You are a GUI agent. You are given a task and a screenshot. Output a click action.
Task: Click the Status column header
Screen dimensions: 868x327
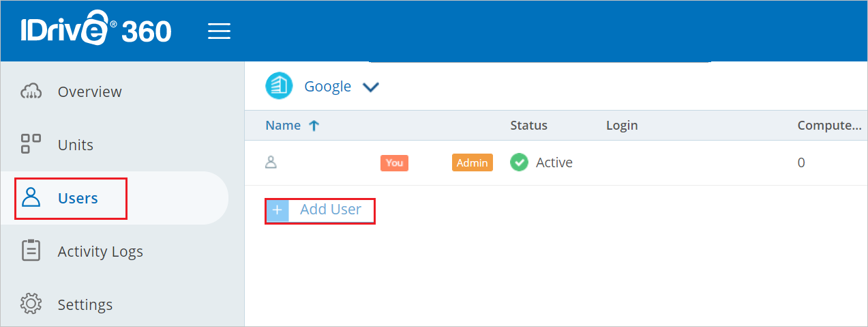click(528, 125)
